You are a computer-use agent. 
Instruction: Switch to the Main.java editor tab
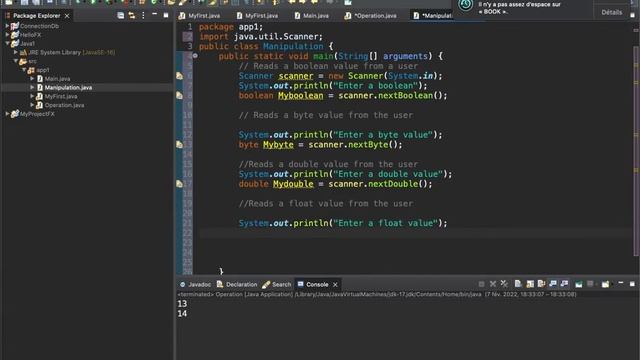[311, 16]
